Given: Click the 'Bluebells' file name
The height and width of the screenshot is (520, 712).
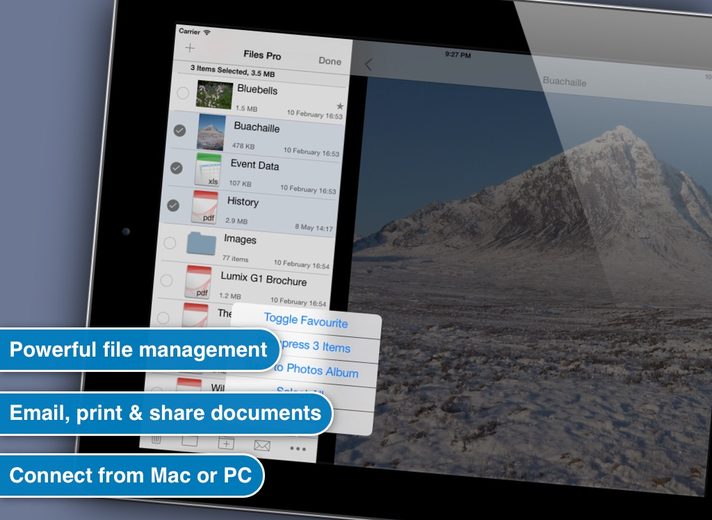Looking at the screenshot, I should tap(257, 89).
